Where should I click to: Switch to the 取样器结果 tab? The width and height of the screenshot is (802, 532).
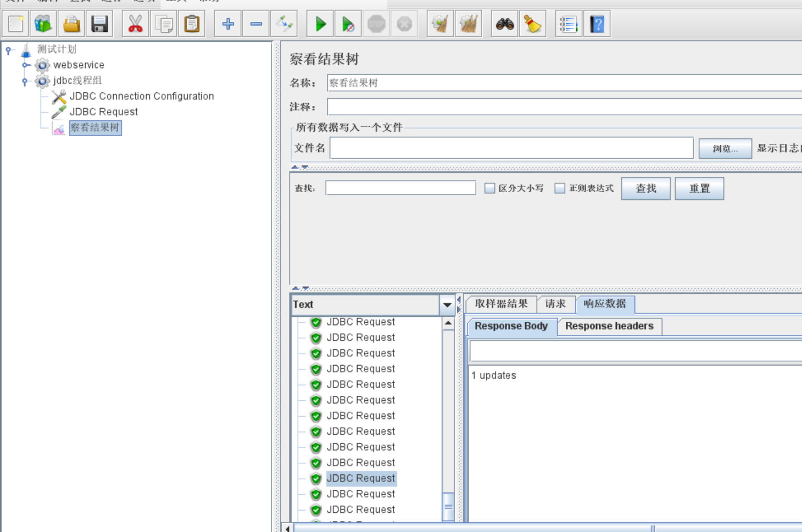[501, 304]
